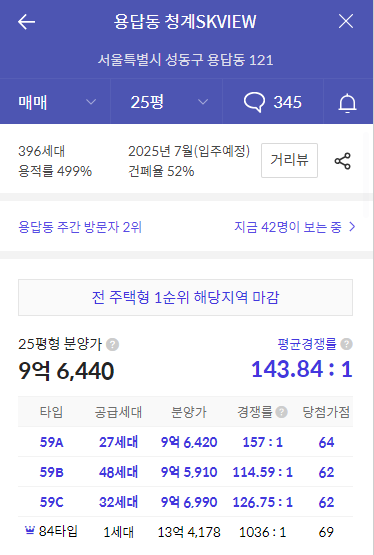Go back using the left arrow icon
Image resolution: width=374 pixels, height=555 pixels.
pos(27,22)
